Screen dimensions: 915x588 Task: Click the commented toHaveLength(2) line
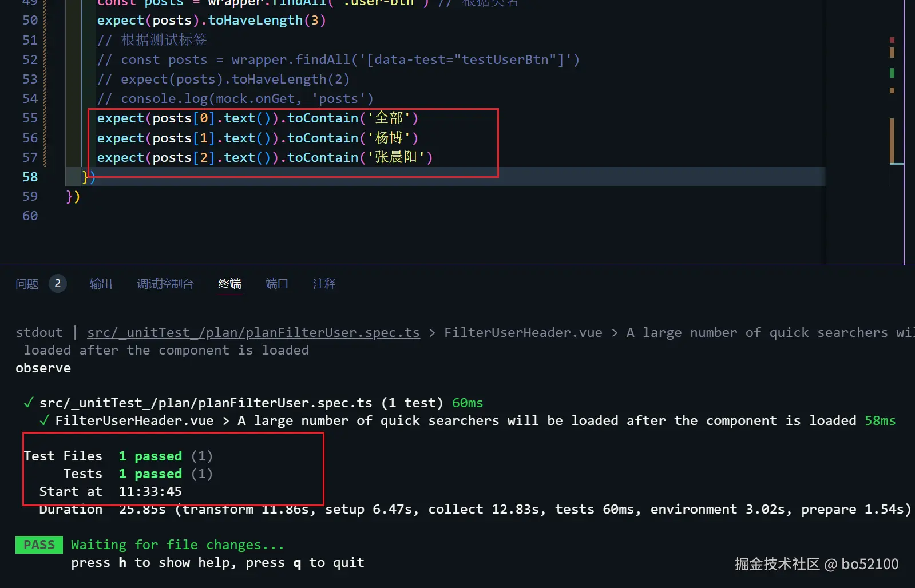pyautogui.click(x=223, y=80)
